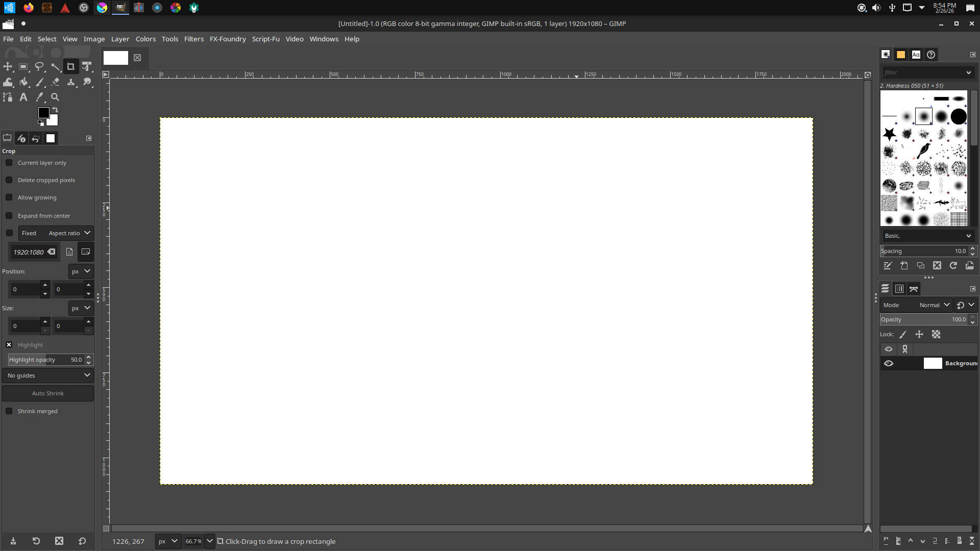Enable Delete cropped pixels option
Image resolution: width=980 pixels, height=551 pixels.
point(9,180)
